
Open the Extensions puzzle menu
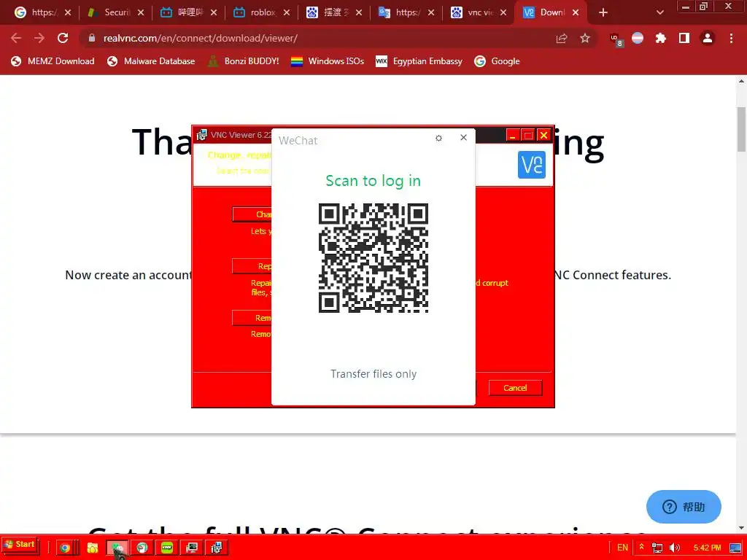point(661,38)
